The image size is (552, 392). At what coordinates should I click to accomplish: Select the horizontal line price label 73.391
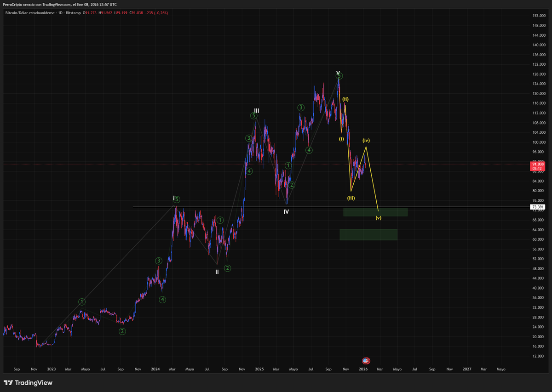pyautogui.click(x=537, y=207)
